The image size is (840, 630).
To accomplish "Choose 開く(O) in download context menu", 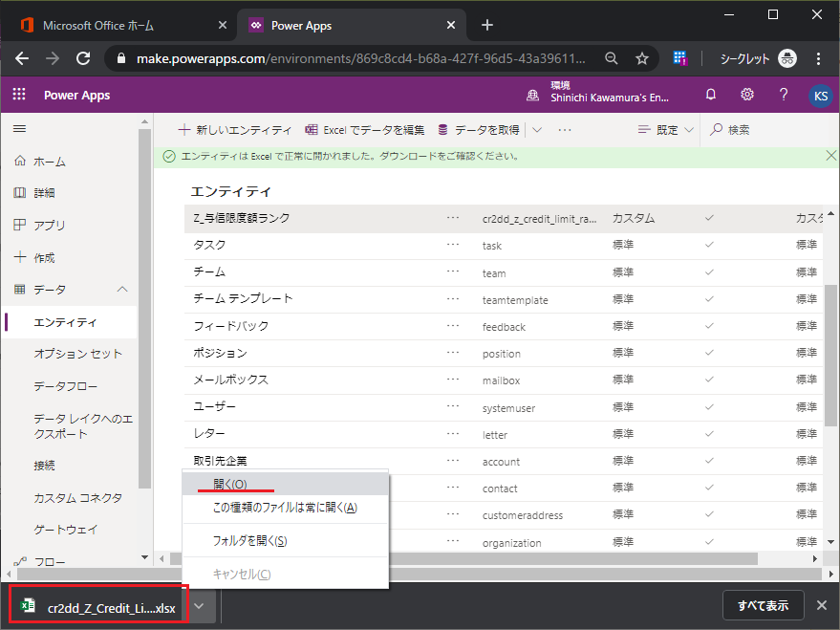I will pyautogui.click(x=286, y=485).
